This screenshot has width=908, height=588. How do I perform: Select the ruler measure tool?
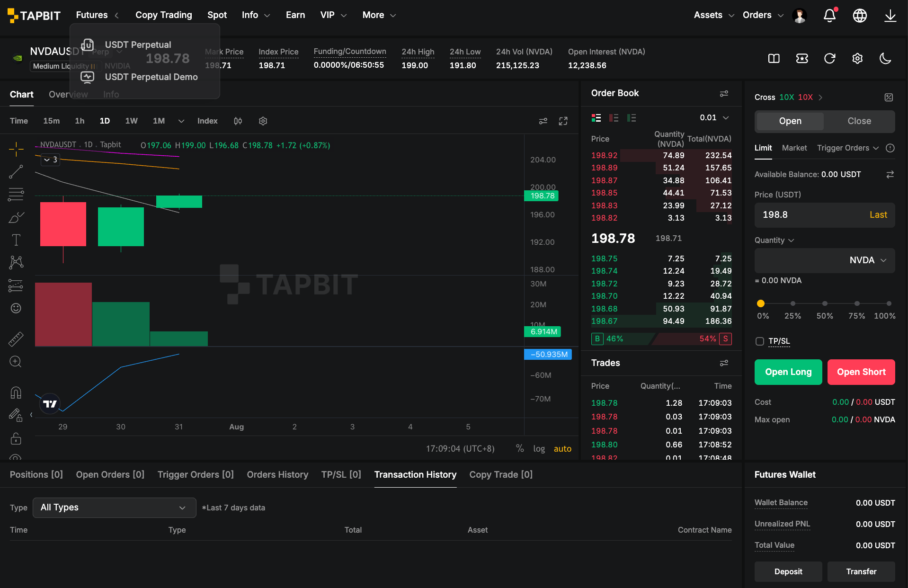click(x=16, y=339)
